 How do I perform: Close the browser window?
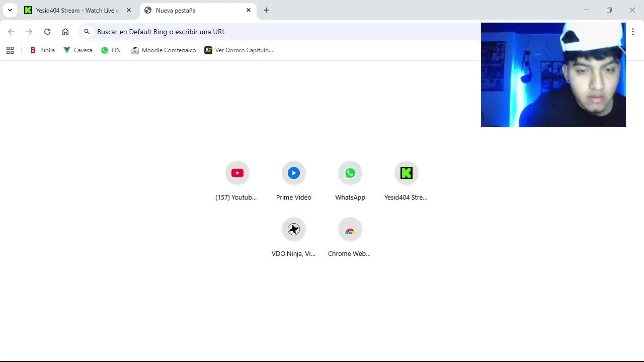click(632, 10)
